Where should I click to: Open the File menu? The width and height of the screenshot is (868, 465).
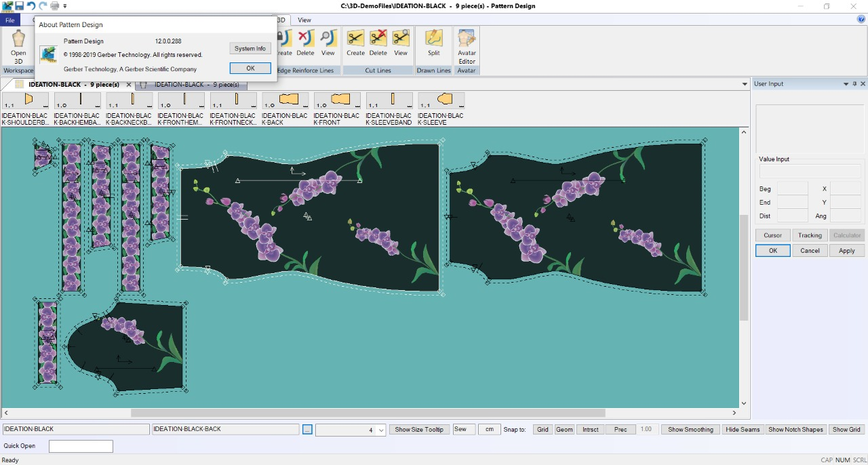point(10,20)
